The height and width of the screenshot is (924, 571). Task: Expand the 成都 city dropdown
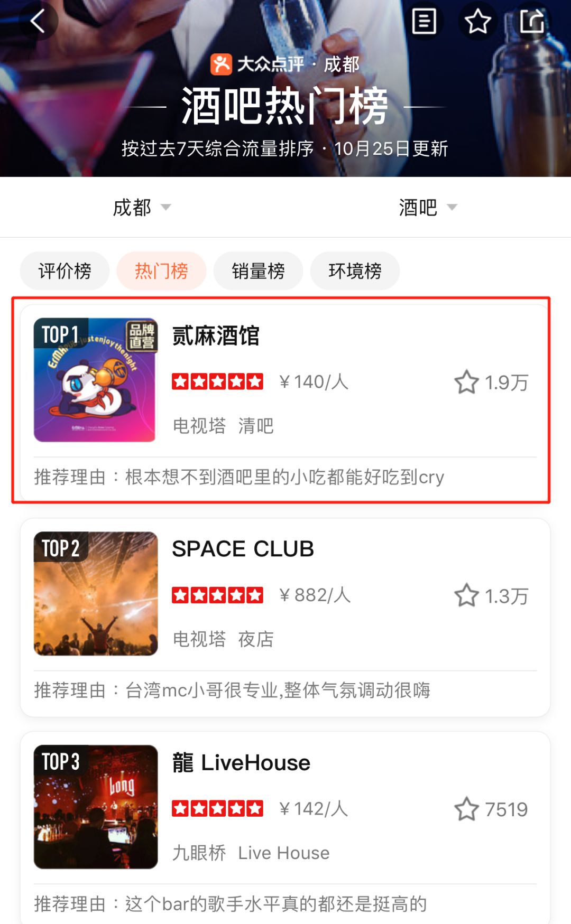click(142, 207)
